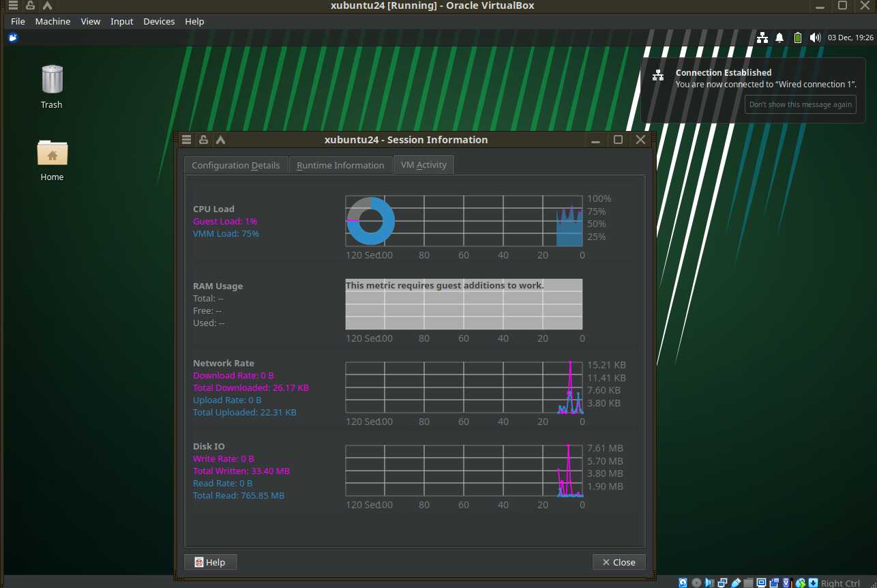Click the "Total Uploaded: 22.31 KB" text
This screenshot has width=877, height=588.
pyautogui.click(x=245, y=413)
